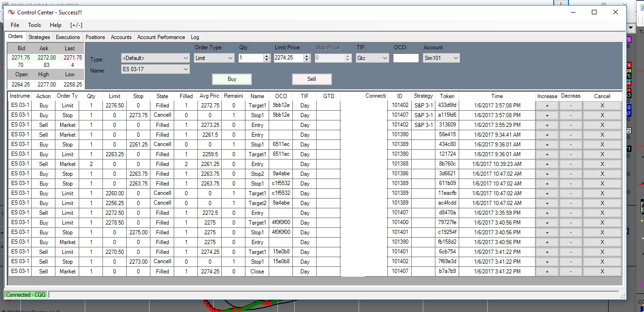Screen dimensions: 644x312
Task: Decrease order with token c19254f
Action: pos(571,232)
